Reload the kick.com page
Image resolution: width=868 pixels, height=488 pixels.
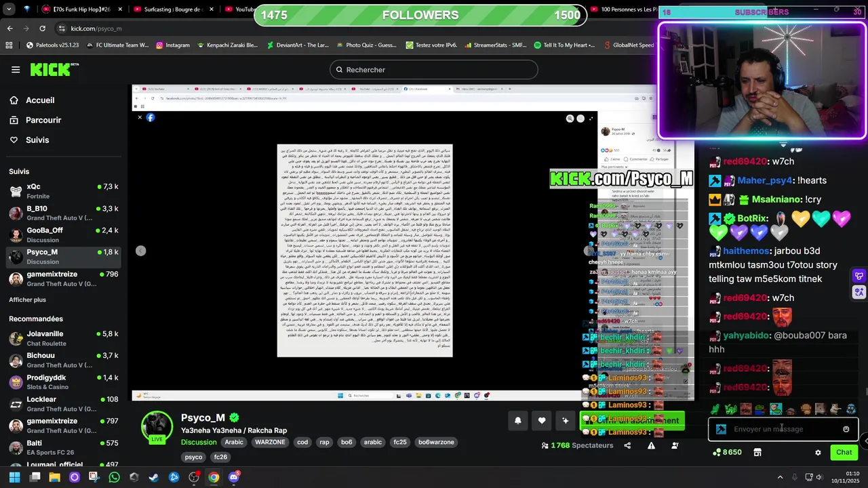42,28
